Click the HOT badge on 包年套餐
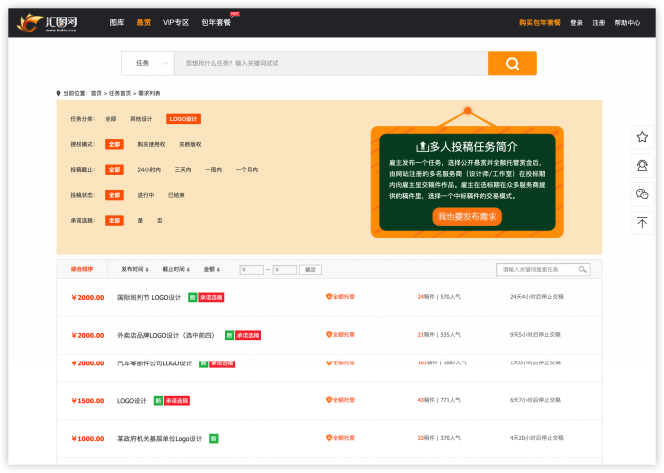 tap(235, 14)
